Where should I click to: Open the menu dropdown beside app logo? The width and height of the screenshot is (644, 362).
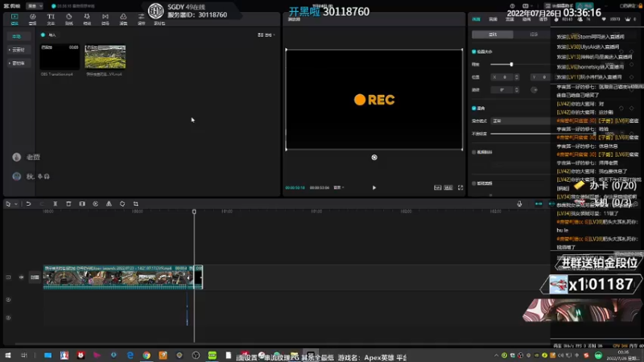(x=35, y=6)
